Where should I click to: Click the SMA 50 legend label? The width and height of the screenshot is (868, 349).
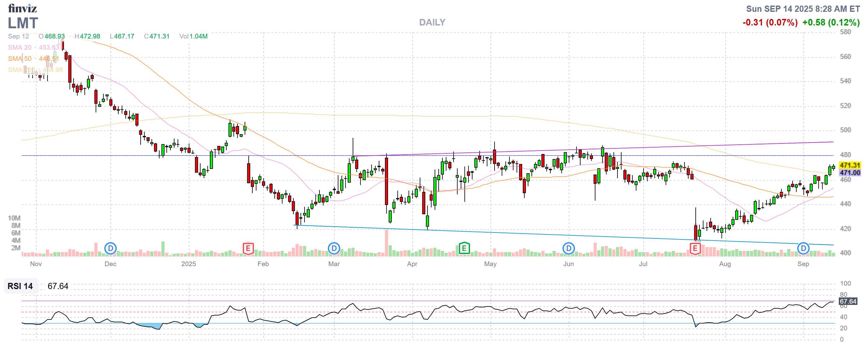(20, 59)
